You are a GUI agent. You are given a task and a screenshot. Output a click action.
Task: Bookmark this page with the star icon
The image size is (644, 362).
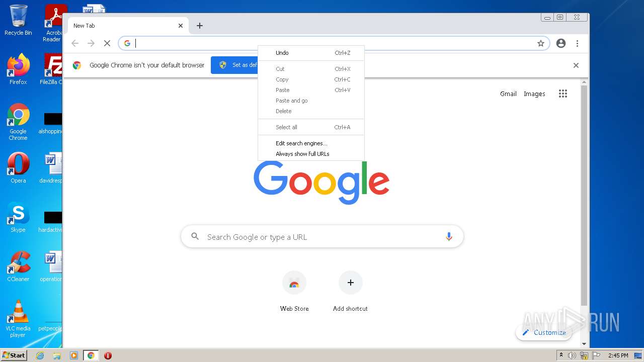[x=541, y=43]
